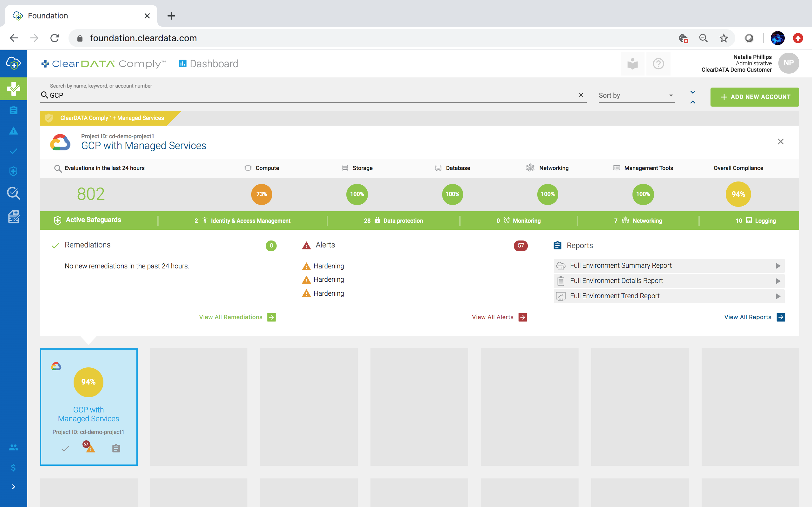
Task: Open the alerts triangle icon in the sidebar
Action: pyautogui.click(x=13, y=131)
